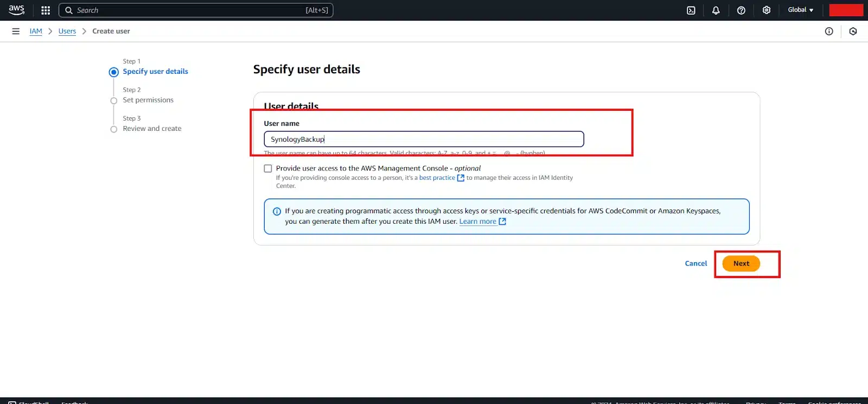
Task: Open the best practice link
Action: click(x=437, y=178)
